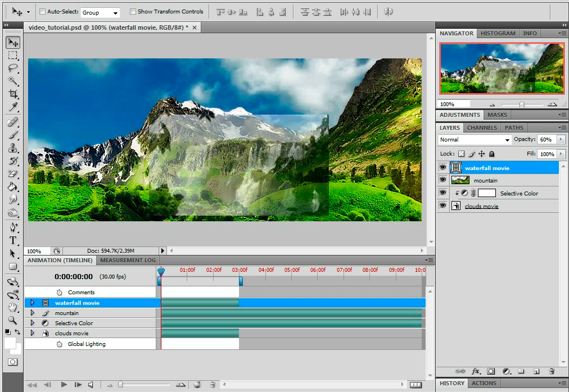Hide the mountain layer
Image resolution: width=569 pixels, height=392 pixels.
point(442,180)
